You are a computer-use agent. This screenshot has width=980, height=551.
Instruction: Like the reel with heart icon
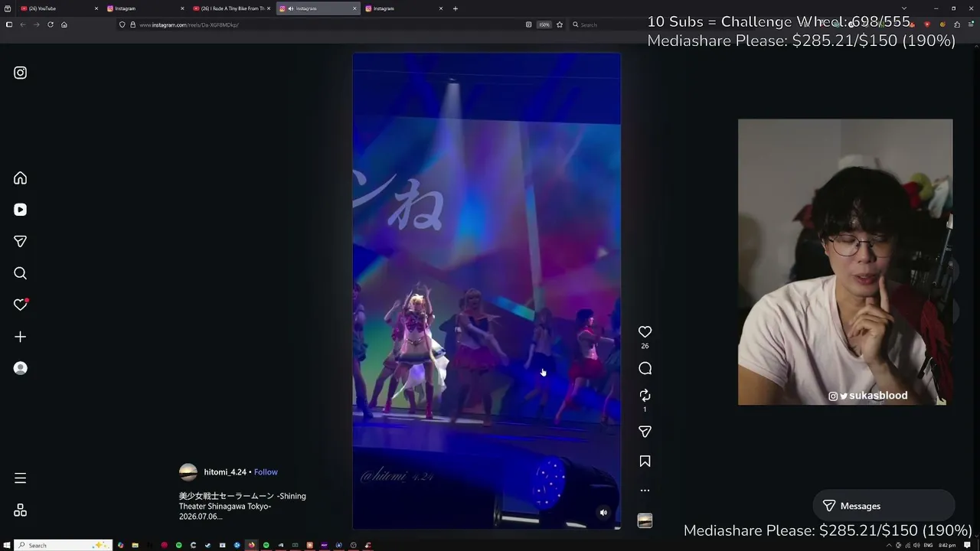pyautogui.click(x=645, y=331)
